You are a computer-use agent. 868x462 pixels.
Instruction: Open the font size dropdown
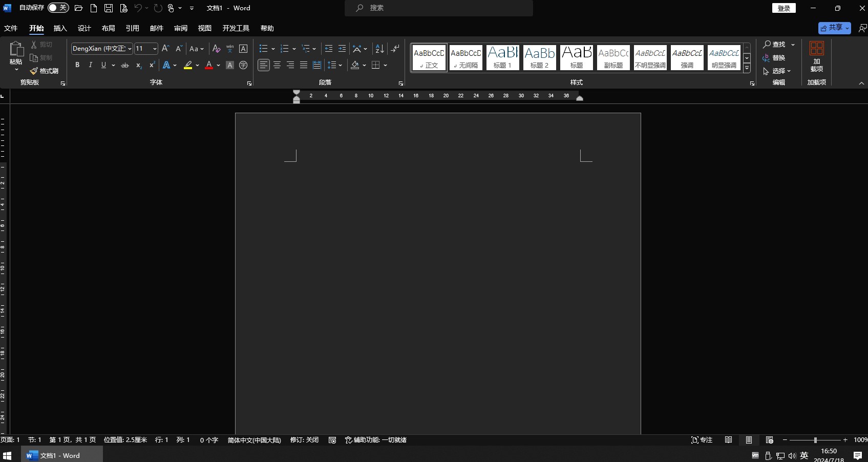[x=155, y=49]
